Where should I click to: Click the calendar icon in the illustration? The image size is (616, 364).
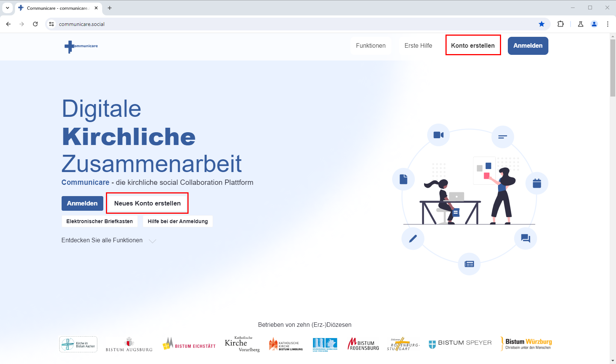(537, 183)
